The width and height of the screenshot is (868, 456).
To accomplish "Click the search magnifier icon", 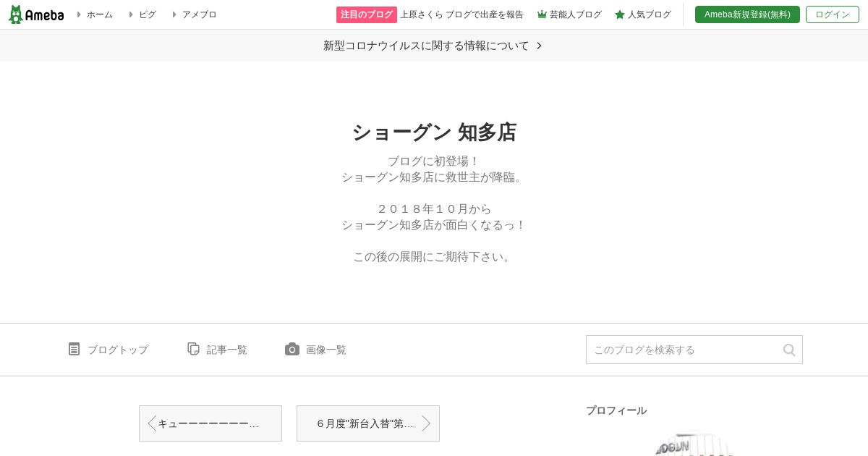I will [x=789, y=350].
